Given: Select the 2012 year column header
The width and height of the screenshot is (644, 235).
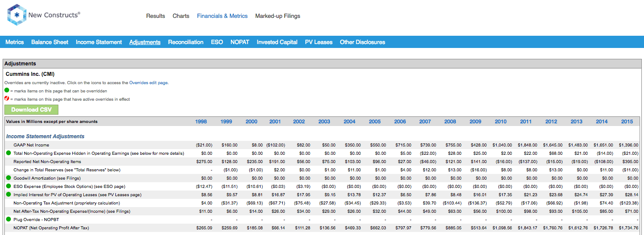Looking at the screenshot, I should tap(551, 122).
